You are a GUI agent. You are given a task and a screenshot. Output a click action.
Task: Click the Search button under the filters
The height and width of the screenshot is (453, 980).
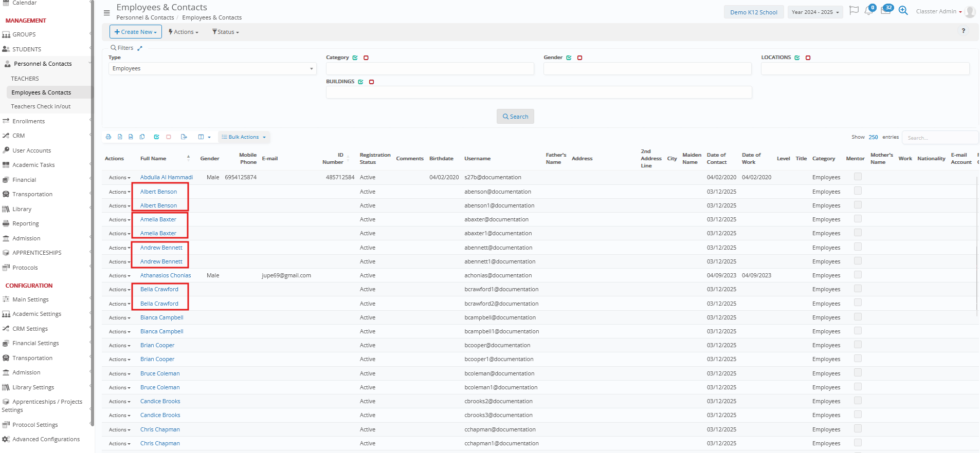click(515, 117)
